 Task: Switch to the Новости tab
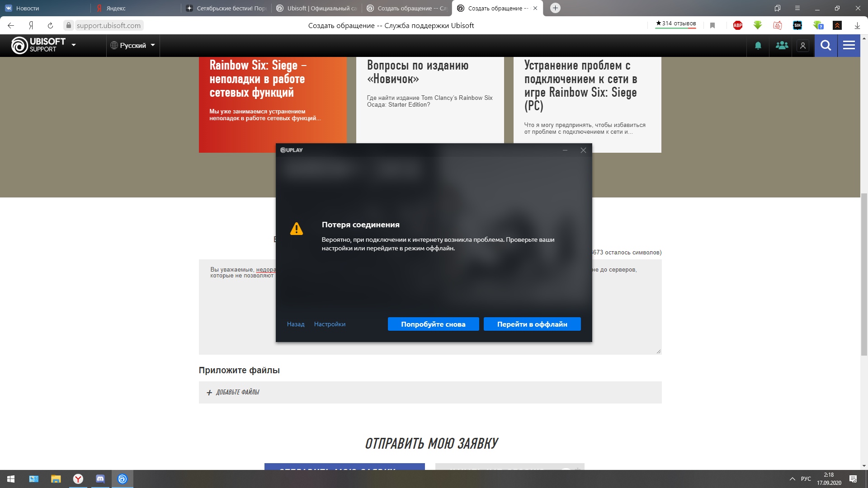(x=45, y=8)
